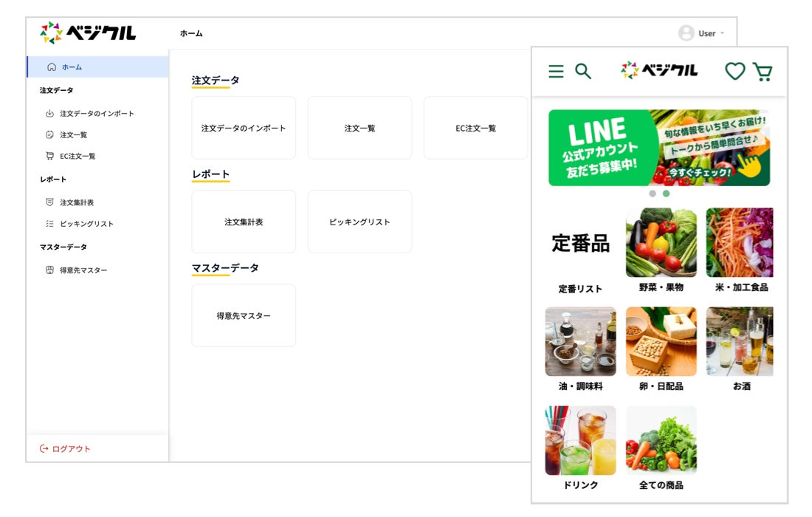Image resolution: width=812 pixels, height=517 pixels.
Task: Open ピッキングリスト from the sidebar
Action: 86,224
